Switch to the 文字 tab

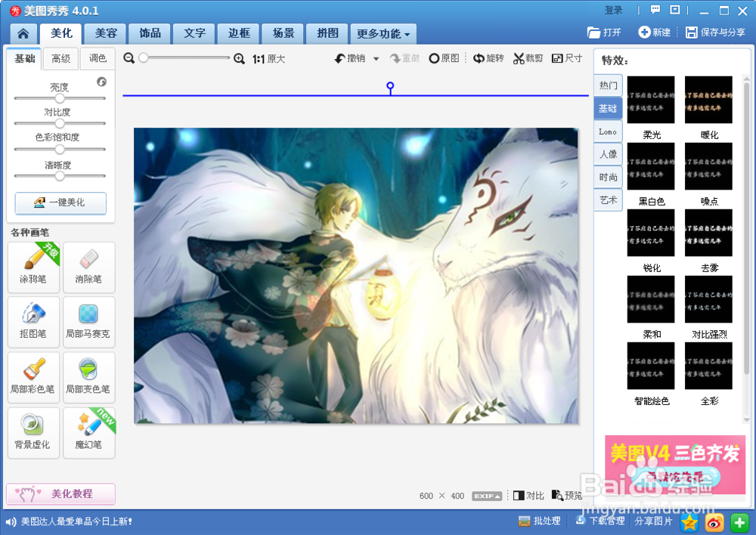[195, 33]
